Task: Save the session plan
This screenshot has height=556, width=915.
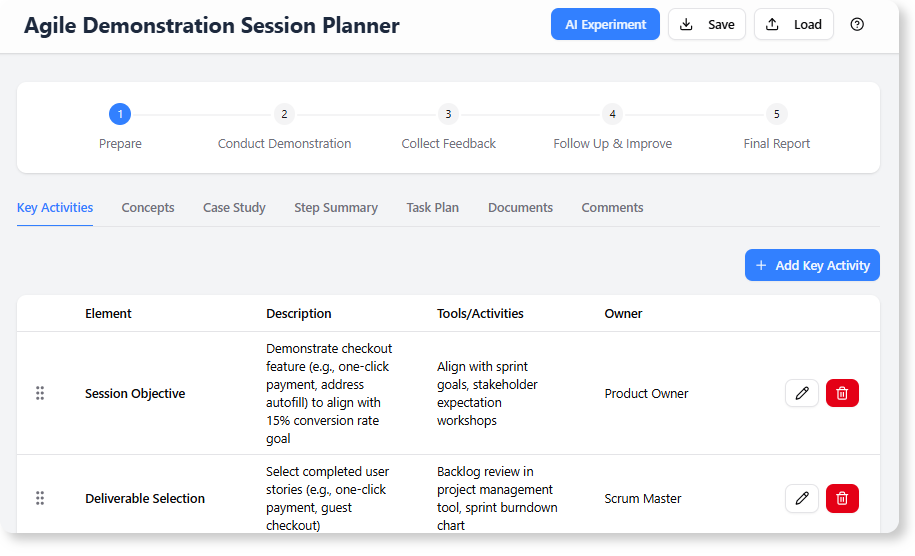Action: coord(706,25)
